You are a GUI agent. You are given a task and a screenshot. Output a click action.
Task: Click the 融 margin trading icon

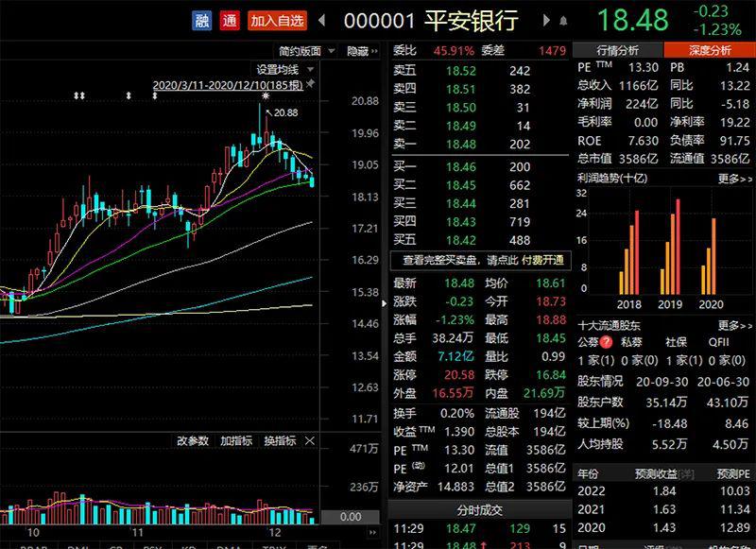201,20
